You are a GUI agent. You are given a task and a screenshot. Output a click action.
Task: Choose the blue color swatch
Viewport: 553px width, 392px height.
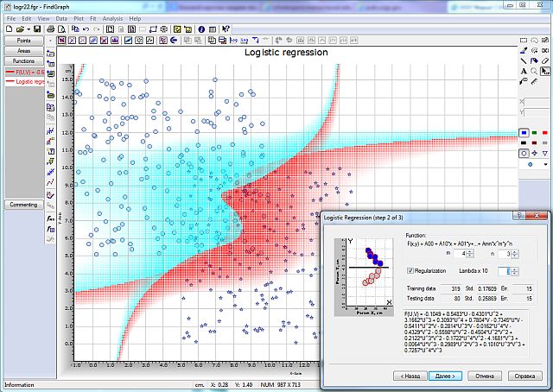524,133
